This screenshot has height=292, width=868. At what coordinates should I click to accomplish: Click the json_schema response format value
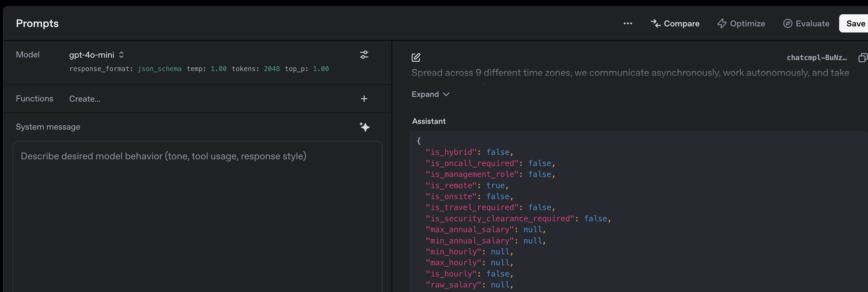160,69
